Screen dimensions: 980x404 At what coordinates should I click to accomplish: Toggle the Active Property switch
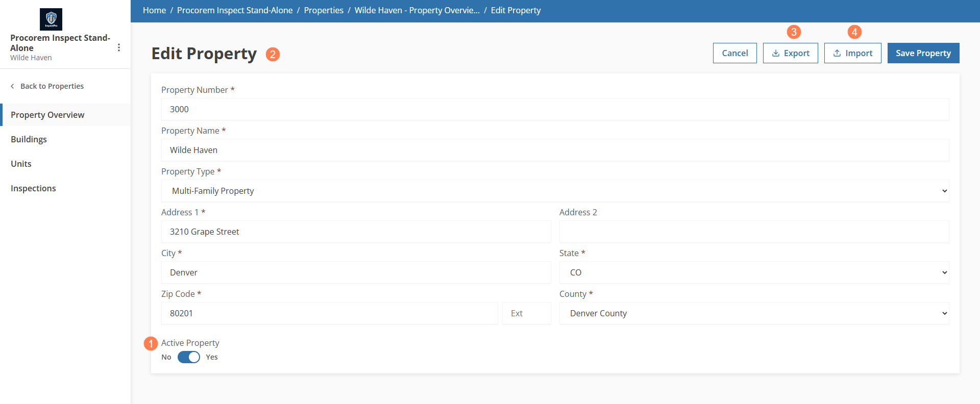[x=189, y=357]
